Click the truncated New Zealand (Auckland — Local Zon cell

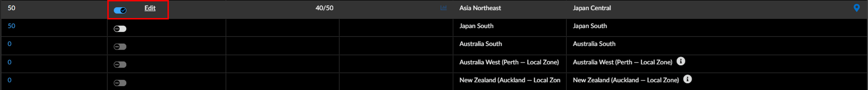510,80
